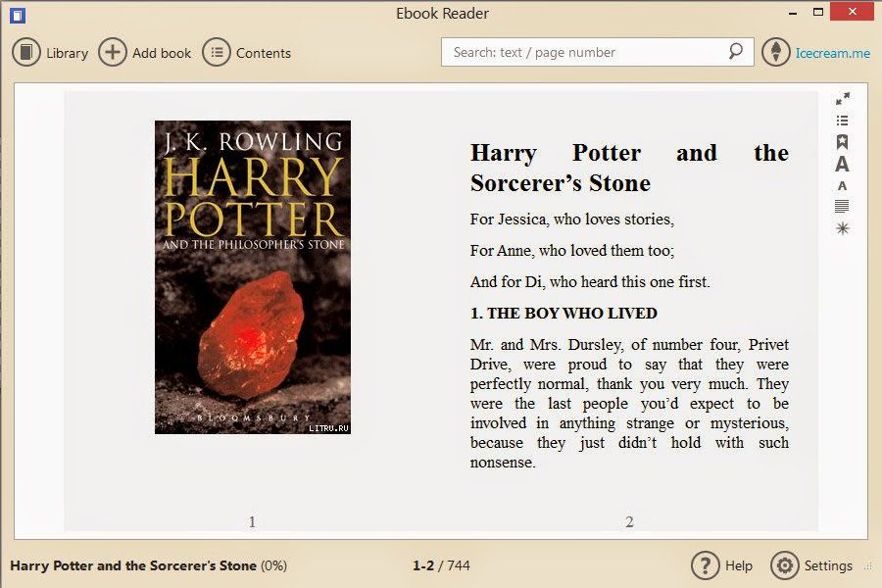Visit the Icecream.me website link
This screenshot has width=882, height=588.
click(828, 53)
